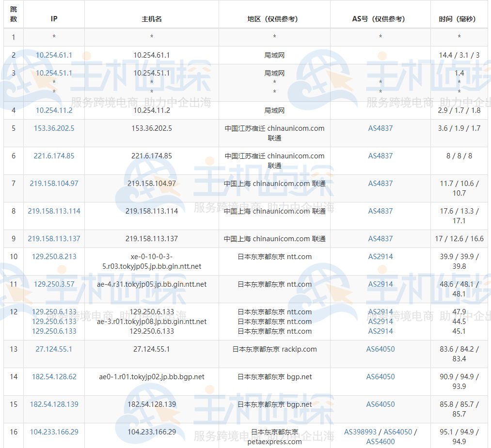Open the final hop IP 104.233.166.29

coord(54,432)
